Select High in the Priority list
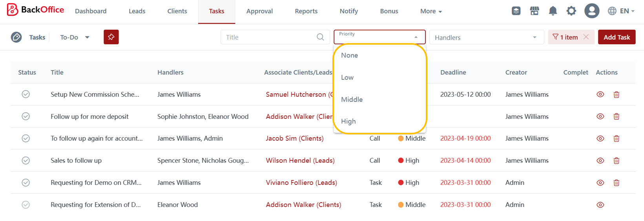The height and width of the screenshot is (221, 644). (348, 121)
